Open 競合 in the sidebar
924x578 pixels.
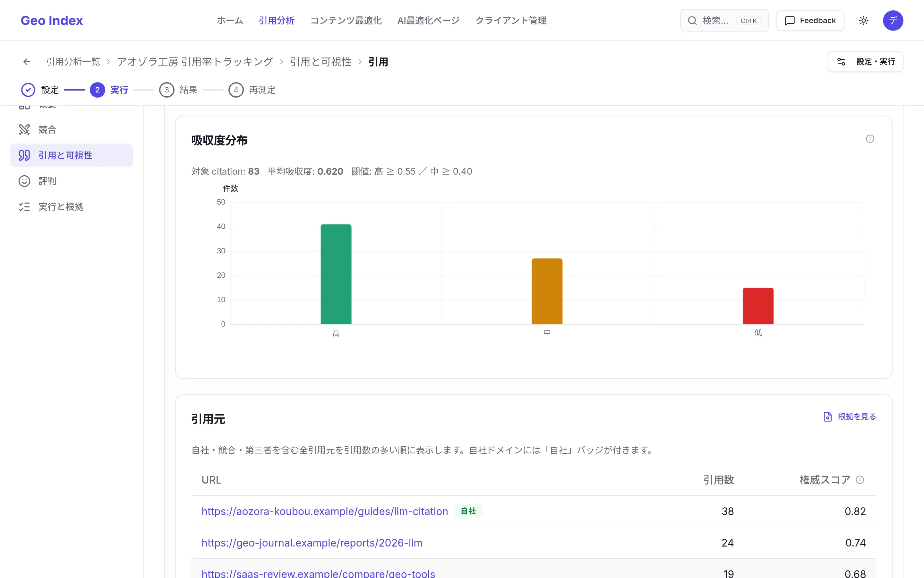click(x=72, y=130)
